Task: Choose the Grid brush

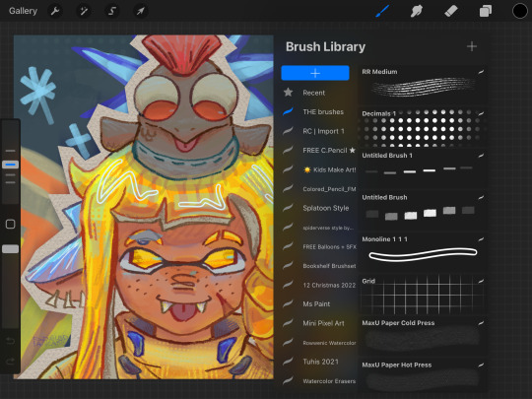Action: [423, 295]
